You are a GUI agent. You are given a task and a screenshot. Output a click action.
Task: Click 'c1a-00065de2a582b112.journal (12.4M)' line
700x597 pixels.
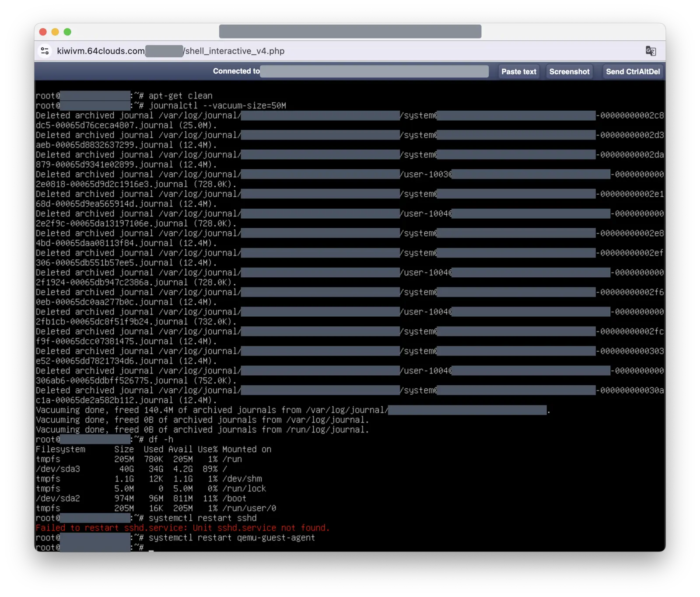[126, 400]
